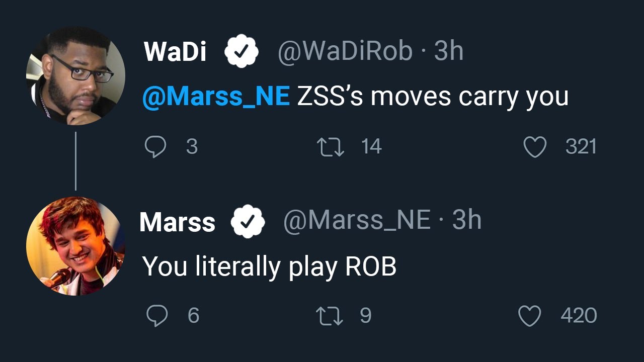Open WaDi's profile picture
644x362 pixels.
click(75, 75)
